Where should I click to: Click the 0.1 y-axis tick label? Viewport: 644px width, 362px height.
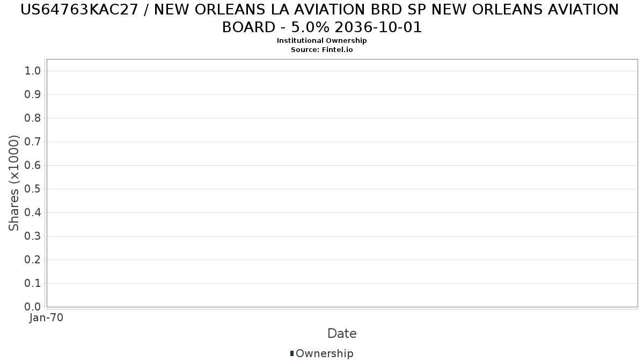pyautogui.click(x=33, y=283)
